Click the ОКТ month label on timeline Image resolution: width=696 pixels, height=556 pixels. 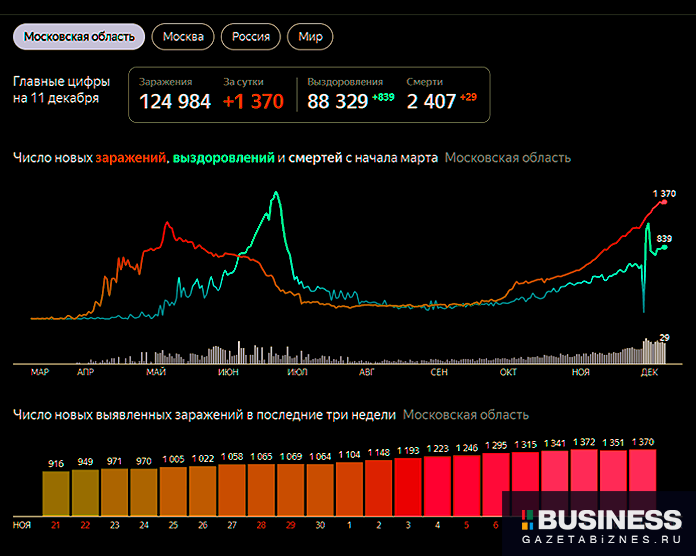508,373
